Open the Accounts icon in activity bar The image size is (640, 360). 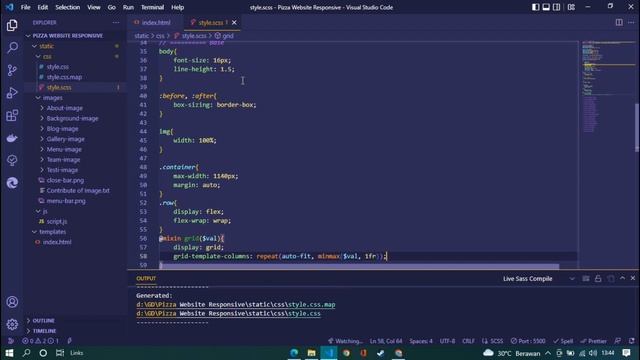tap(12, 302)
